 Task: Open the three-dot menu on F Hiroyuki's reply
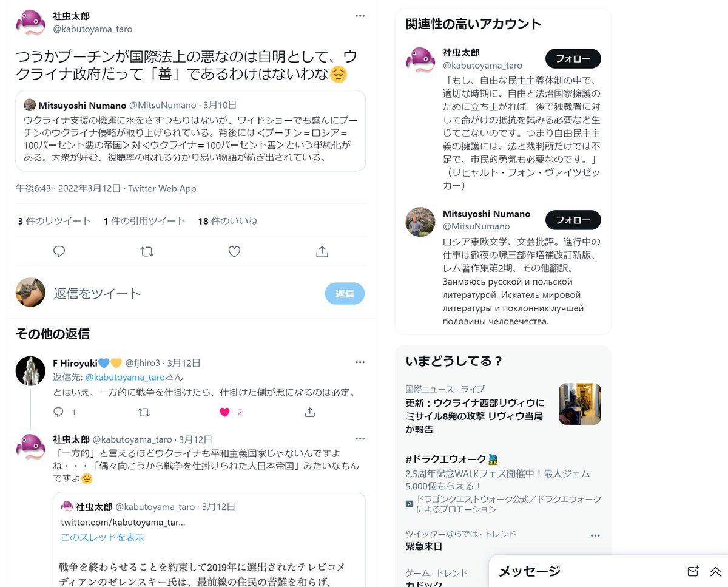pyautogui.click(x=360, y=362)
